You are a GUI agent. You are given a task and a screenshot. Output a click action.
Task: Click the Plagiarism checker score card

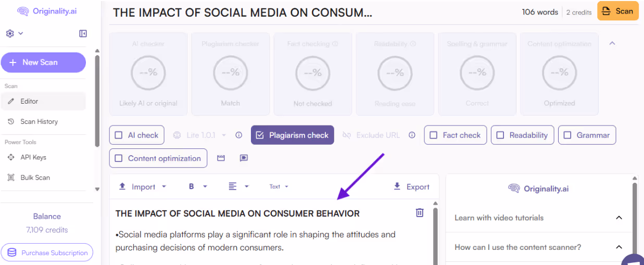pos(231,74)
